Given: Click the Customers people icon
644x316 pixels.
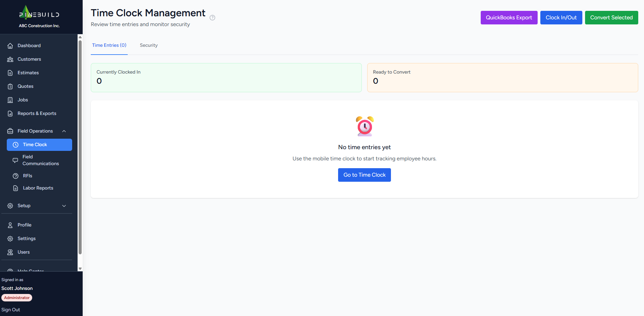Looking at the screenshot, I should coord(10,59).
